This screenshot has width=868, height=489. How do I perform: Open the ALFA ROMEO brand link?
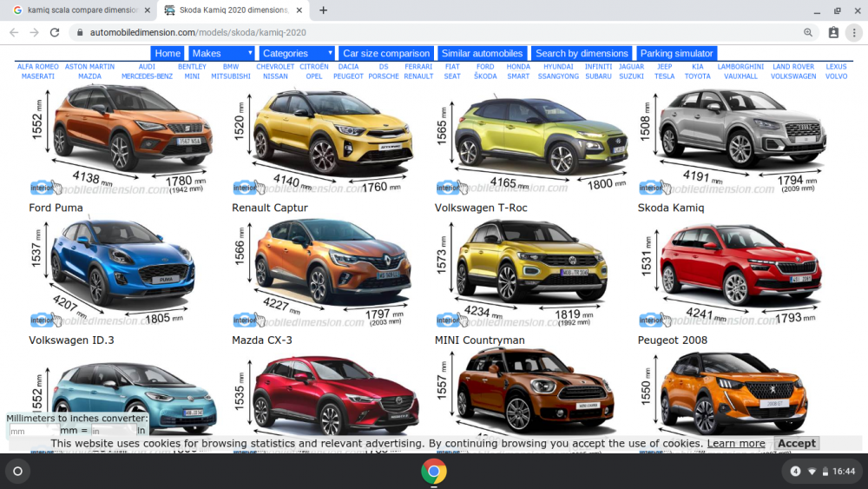[x=37, y=67]
